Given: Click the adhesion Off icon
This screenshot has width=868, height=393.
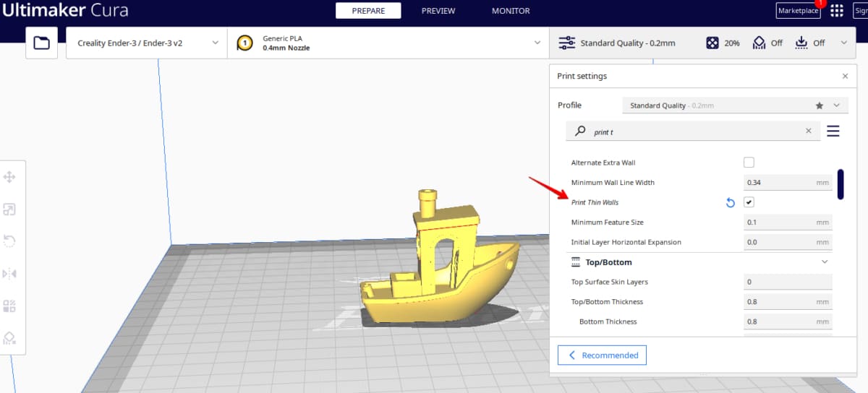Looking at the screenshot, I should (x=801, y=43).
